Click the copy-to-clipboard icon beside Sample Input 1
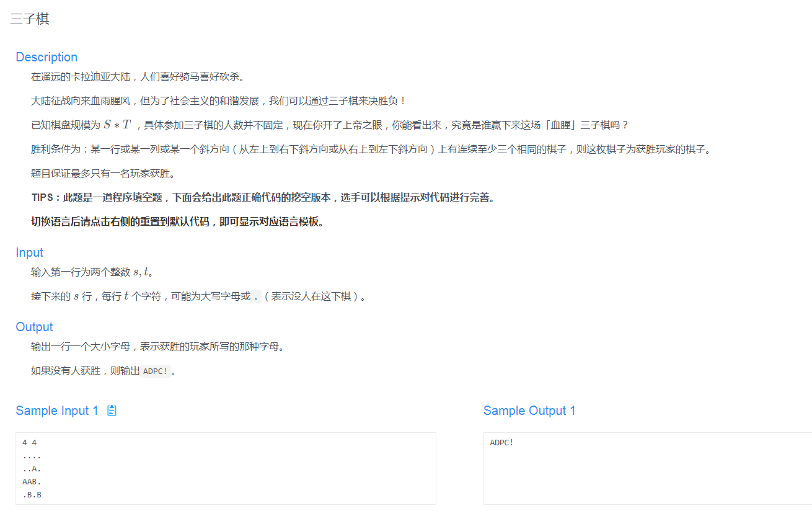The image size is (812, 516). click(x=112, y=410)
